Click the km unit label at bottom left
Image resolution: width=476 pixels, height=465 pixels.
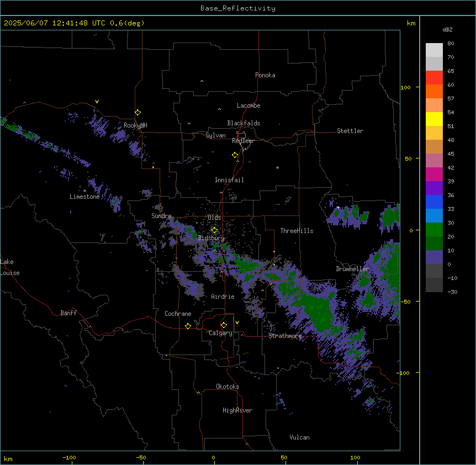pos(8,458)
